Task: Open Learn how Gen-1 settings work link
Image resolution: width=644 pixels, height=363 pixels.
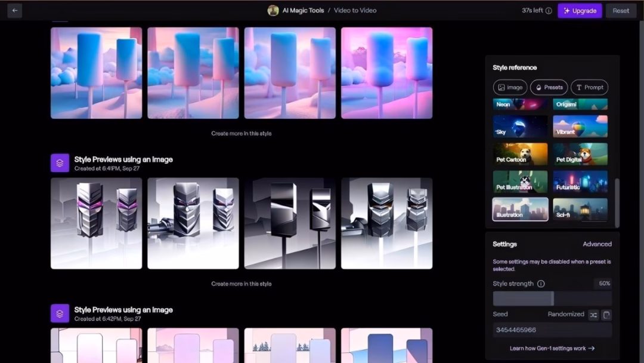Action: click(x=552, y=348)
